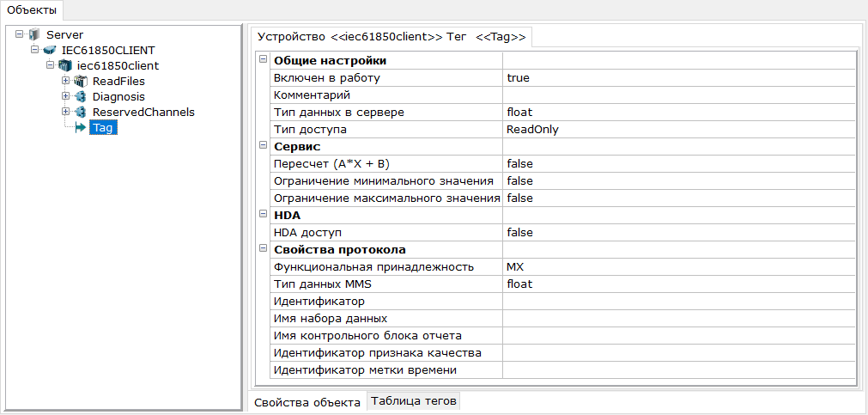
Task: Select the iec61850client tree label
Action: (118, 66)
